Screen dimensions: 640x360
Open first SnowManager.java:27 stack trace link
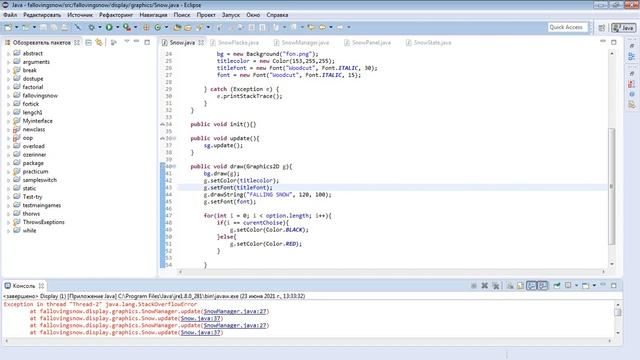[x=235, y=311]
